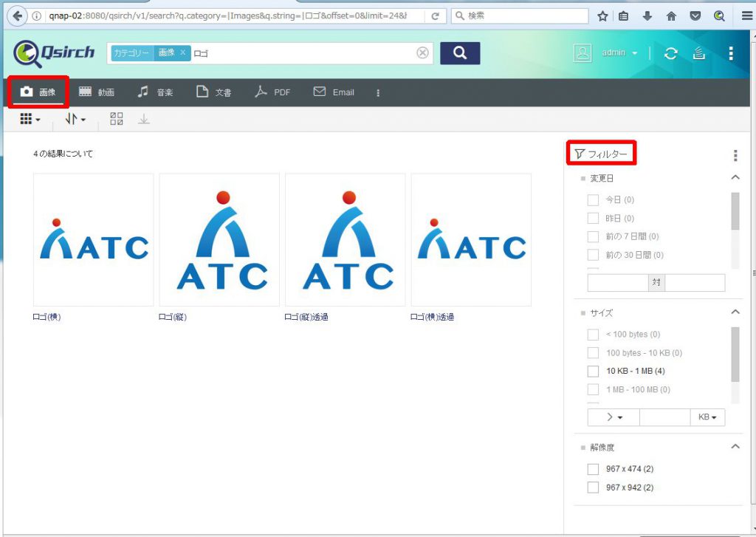Click the multi-select tiles icon

click(x=116, y=119)
